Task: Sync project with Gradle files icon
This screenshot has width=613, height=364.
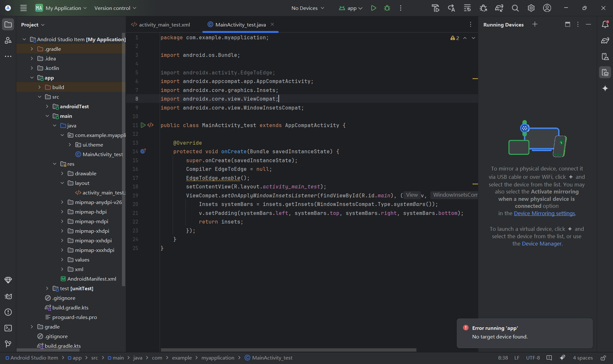Action: pyautogui.click(x=499, y=8)
